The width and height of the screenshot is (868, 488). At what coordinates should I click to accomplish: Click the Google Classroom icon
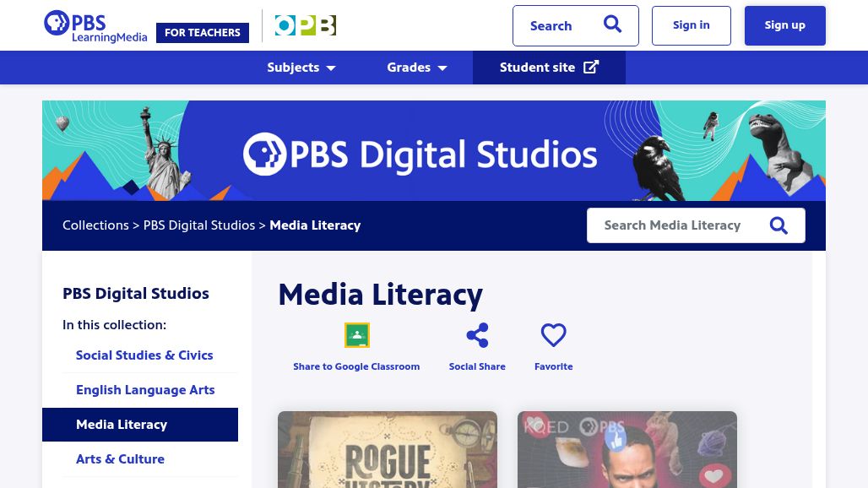(357, 334)
